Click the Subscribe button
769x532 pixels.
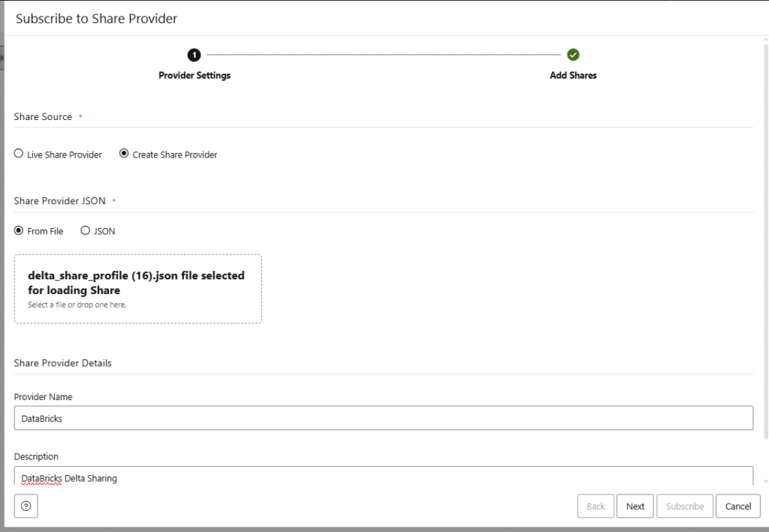[x=684, y=506]
